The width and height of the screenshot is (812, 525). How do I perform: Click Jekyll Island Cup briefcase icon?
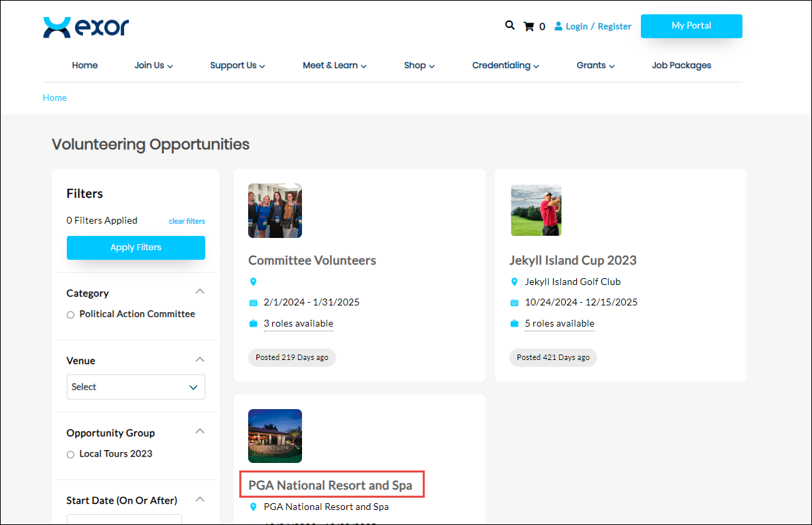pyautogui.click(x=515, y=324)
